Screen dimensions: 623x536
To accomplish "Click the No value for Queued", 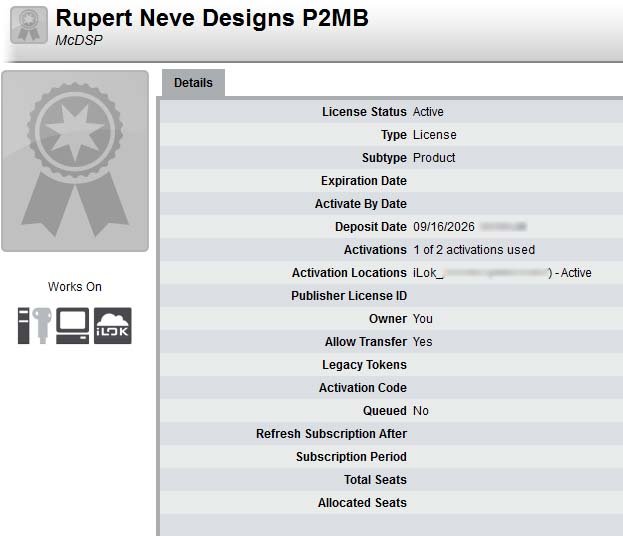I will pos(421,411).
